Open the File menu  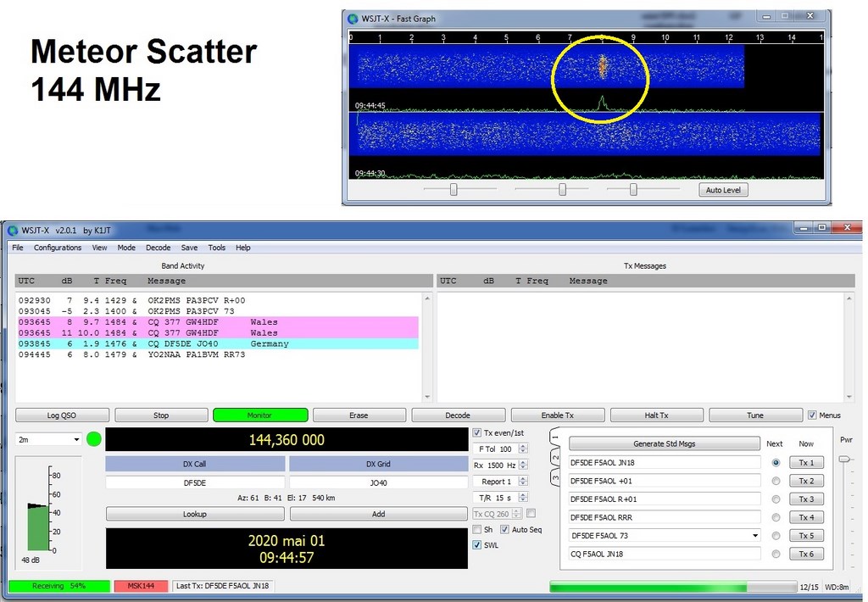[x=18, y=248]
